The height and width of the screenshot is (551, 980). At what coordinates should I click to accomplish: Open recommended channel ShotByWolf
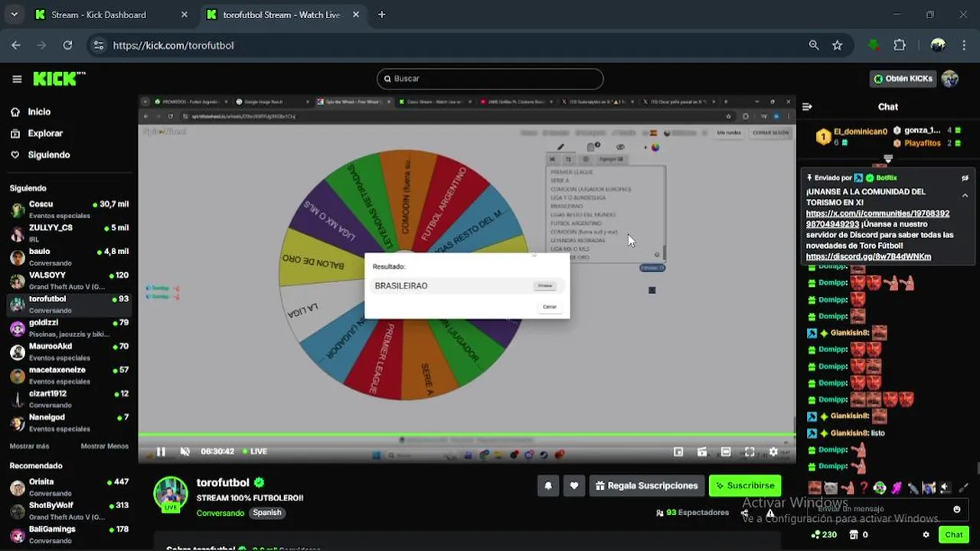[69, 510]
